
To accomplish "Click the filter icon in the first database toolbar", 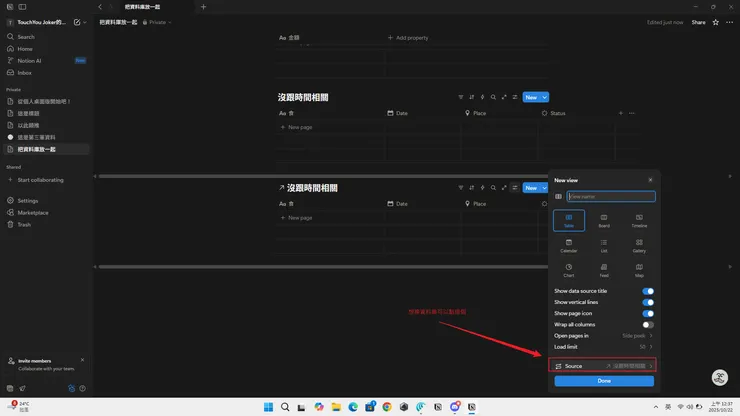I will point(461,97).
